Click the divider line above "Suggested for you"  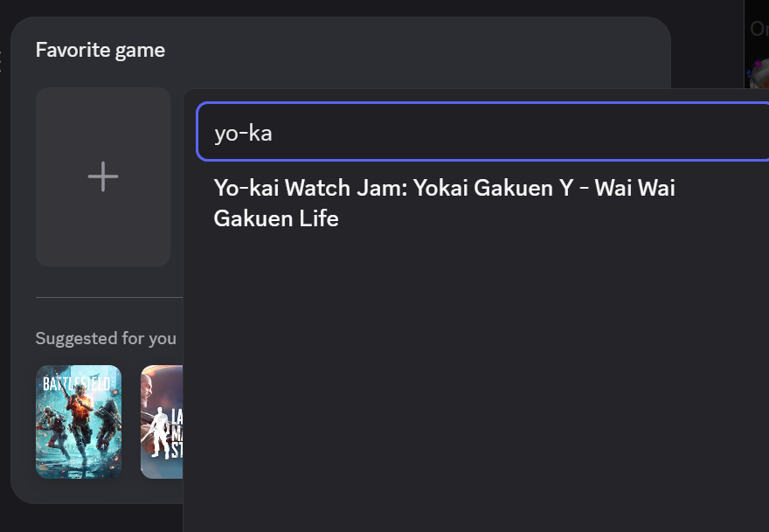[x=108, y=298]
